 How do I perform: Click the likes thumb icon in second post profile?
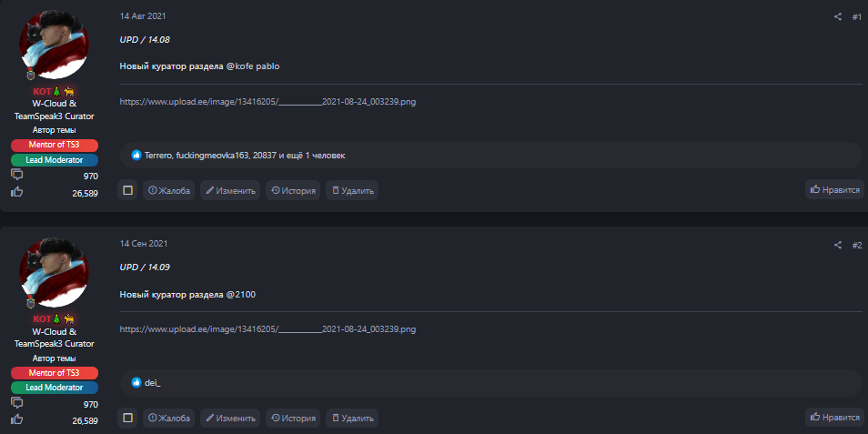[x=16, y=420]
